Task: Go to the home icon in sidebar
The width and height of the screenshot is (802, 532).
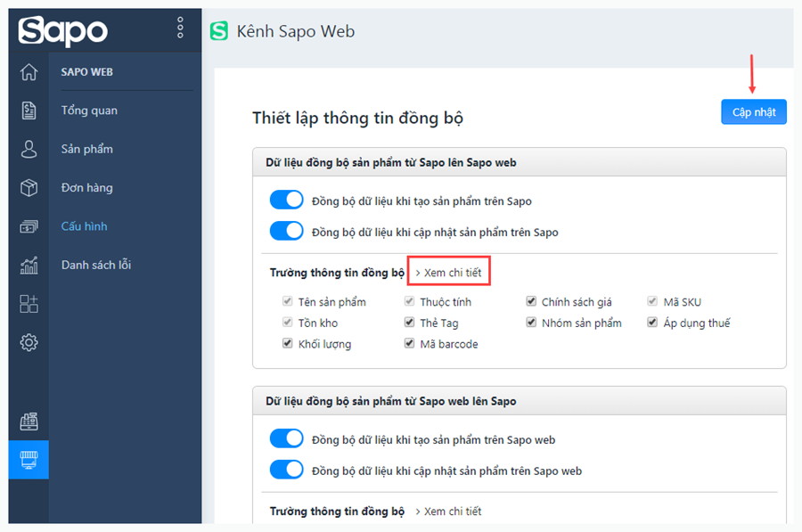Action: click(x=29, y=72)
